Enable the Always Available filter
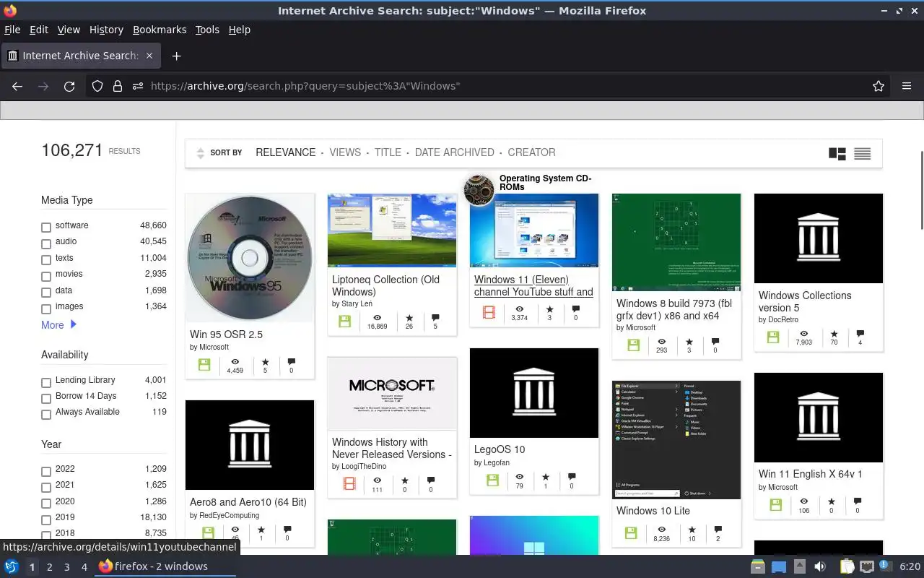 pyautogui.click(x=46, y=414)
